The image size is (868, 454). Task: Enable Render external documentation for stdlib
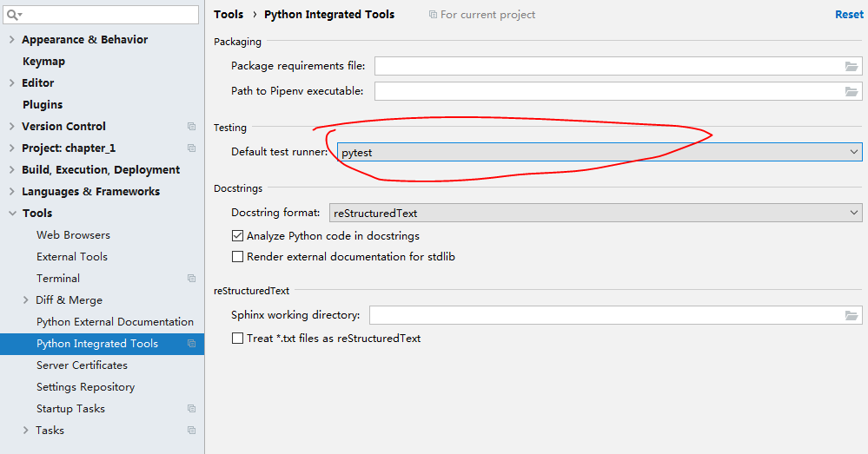click(x=237, y=257)
